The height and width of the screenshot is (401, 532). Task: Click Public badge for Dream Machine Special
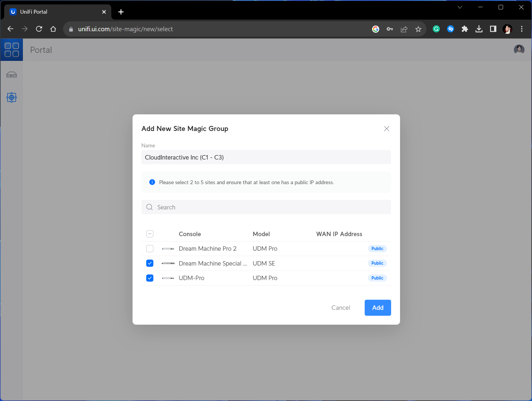coord(377,263)
